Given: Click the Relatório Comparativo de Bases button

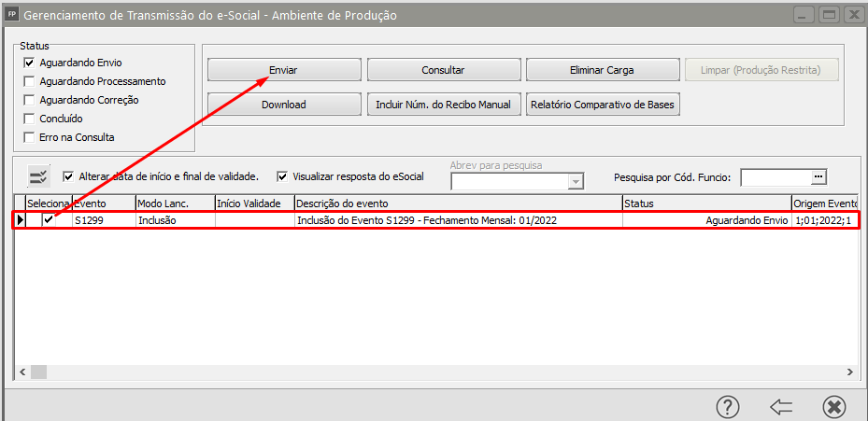Looking at the screenshot, I should click(603, 105).
